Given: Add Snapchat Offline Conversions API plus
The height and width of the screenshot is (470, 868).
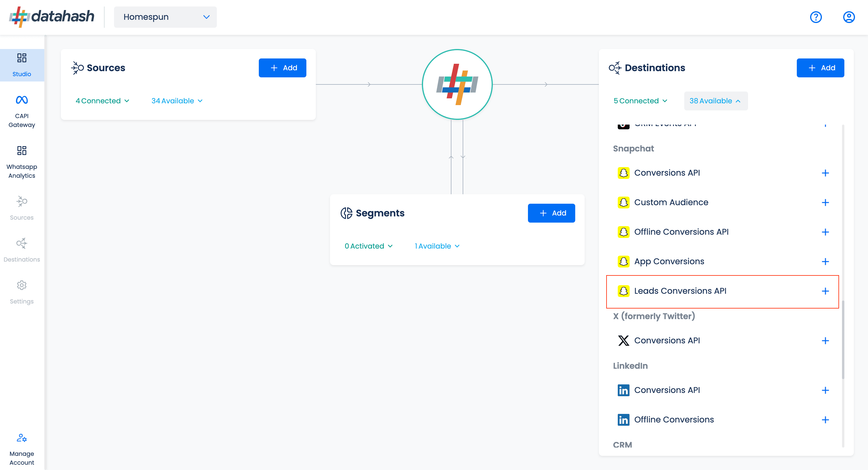Looking at the screenshot, I should (825, 232).
